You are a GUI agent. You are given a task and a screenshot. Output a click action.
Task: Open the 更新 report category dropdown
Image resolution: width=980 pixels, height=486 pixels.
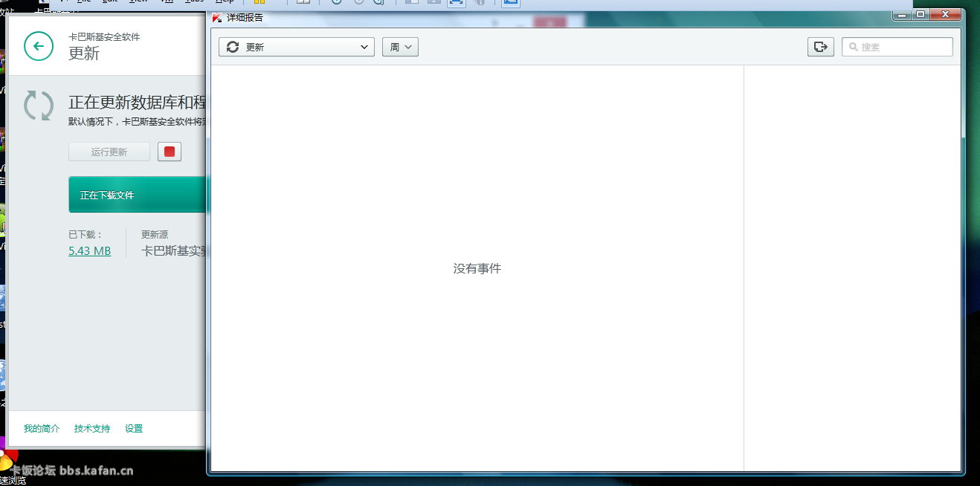coord(297,47)
